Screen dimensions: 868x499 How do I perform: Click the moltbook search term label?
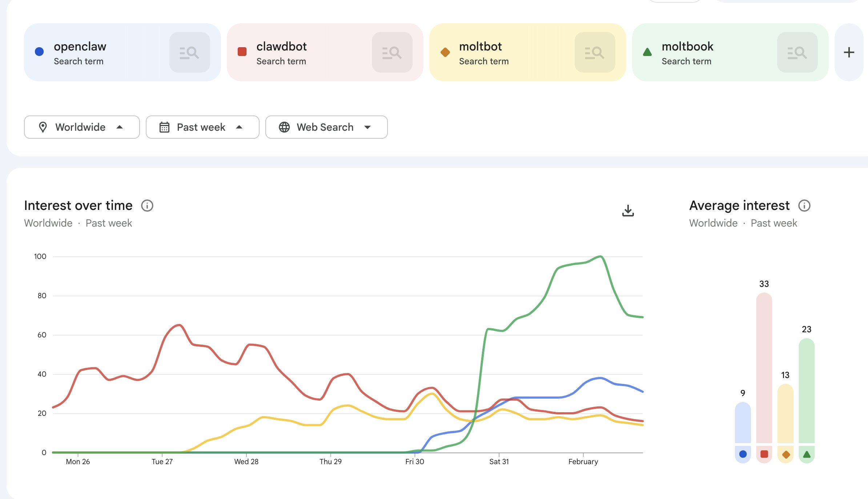pos(687,46)
